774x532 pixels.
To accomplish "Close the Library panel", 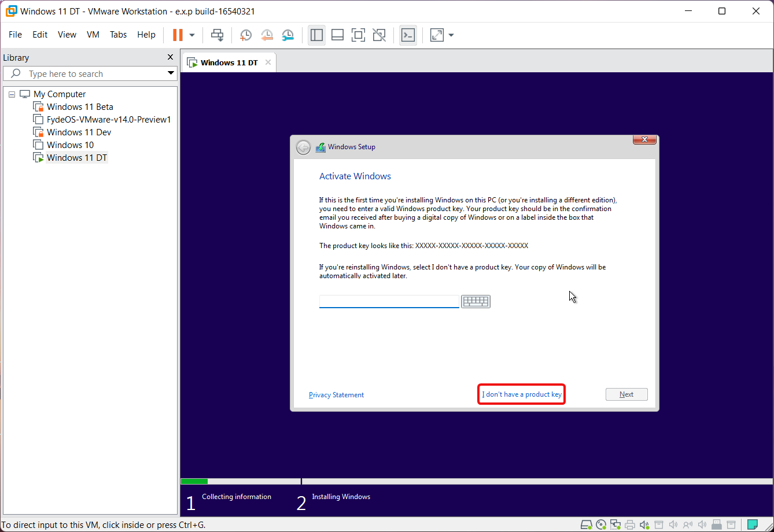I will pos(170,57).
